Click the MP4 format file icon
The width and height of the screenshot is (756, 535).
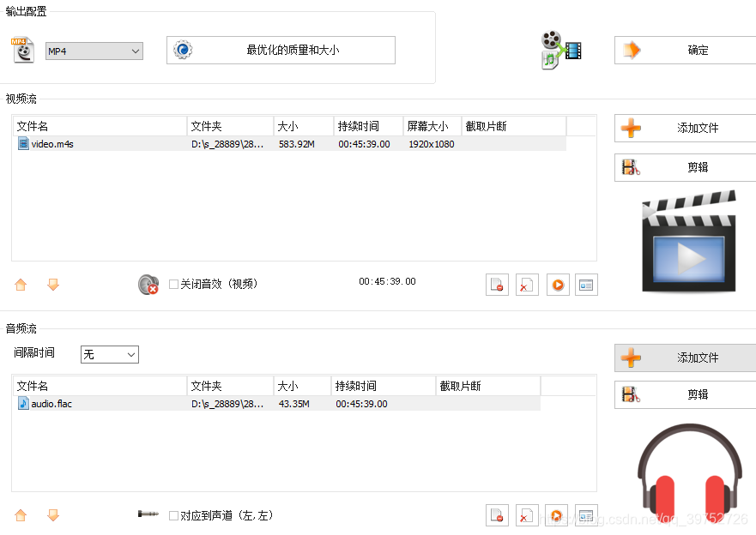[22, 50]
